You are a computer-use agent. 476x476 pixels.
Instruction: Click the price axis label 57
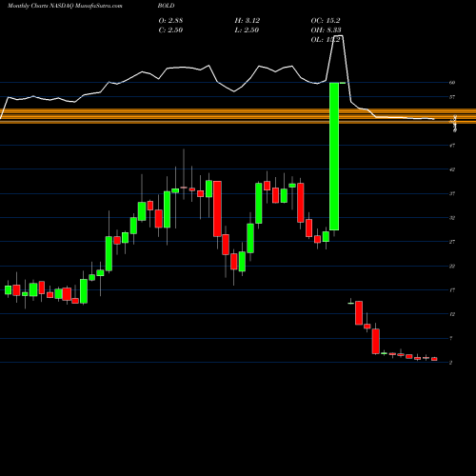click(452, 97)
